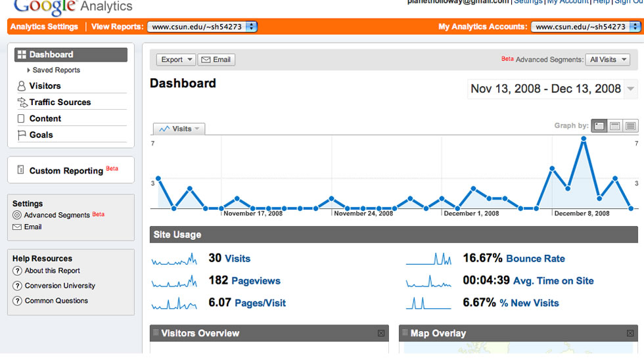The height and width of the screenshot is (360, 644).
Task: Click the % New Visits sparkline
Action: [x=428, y=304]
